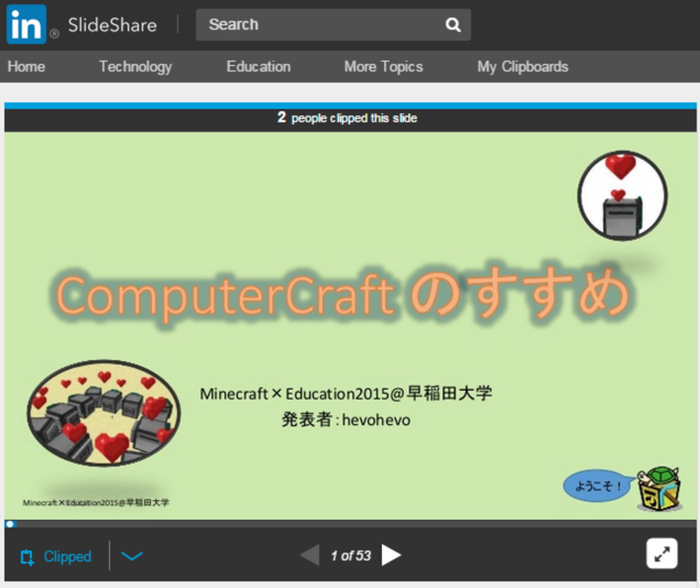
Task: Click the '1 of 53' slide counter
Action: tap(351, 556)
